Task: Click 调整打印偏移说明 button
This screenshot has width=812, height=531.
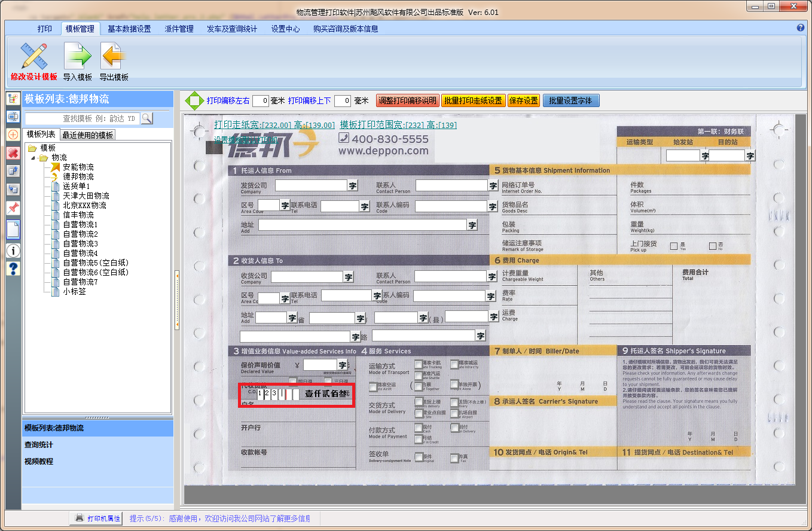Action: tap(408, 101)
